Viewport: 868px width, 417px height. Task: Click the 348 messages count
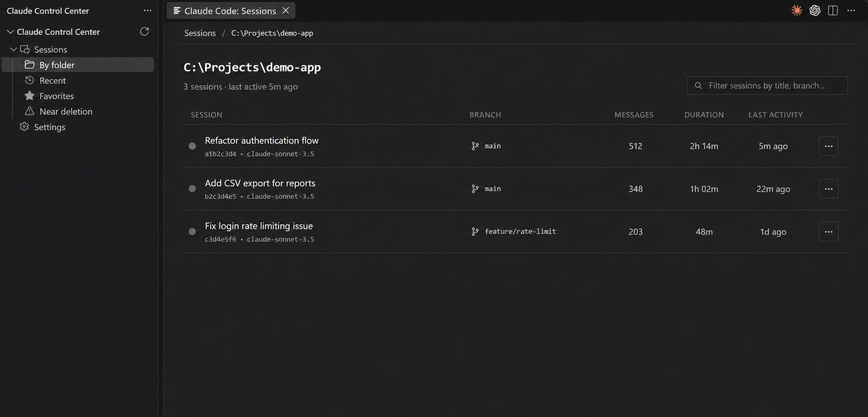[635, 189]
